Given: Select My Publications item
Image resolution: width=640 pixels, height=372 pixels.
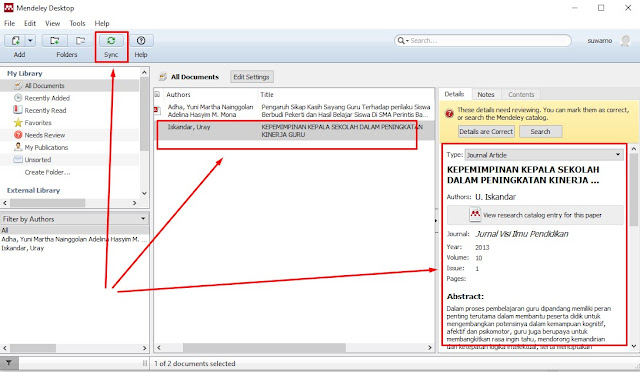Looking at the screenshot, I should tap(46, 147).
